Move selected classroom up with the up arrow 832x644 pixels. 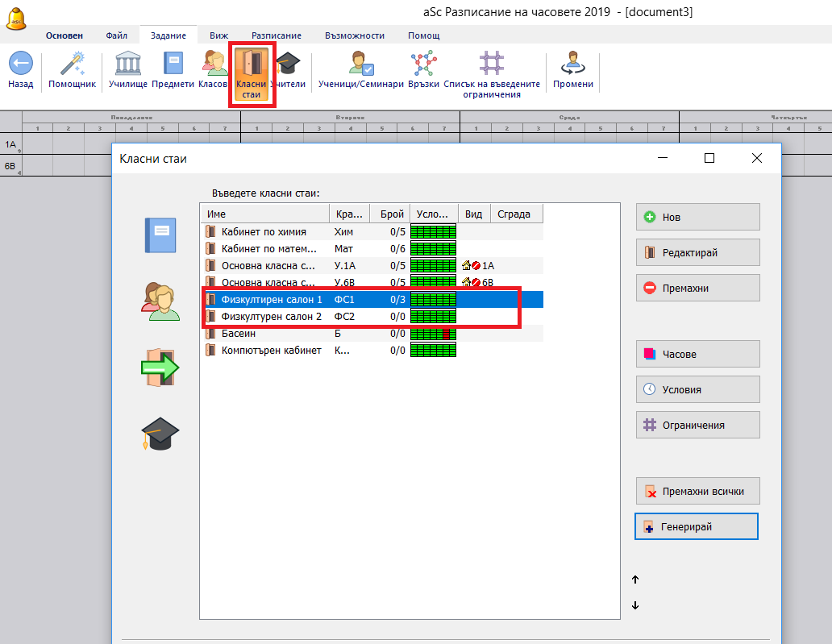click(635, 580)
